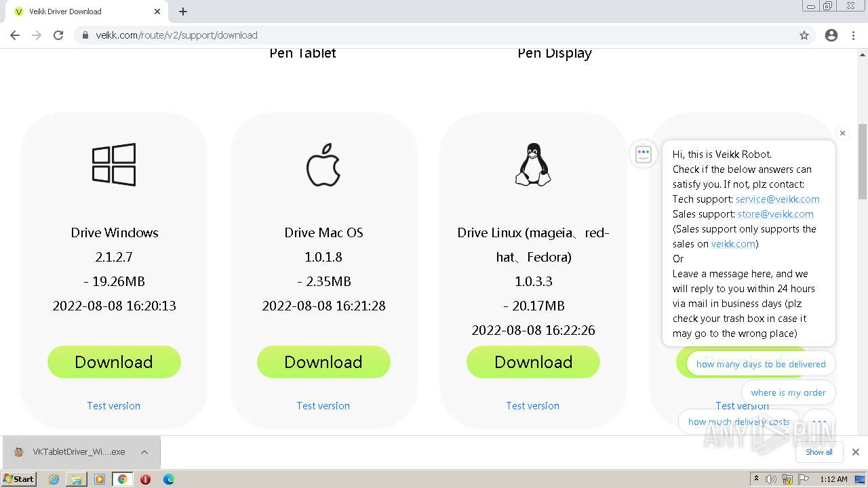Open the Test version link under Drive Linux
Image resolution: width=868 pixels, height=488 pixels.
(x=533, y=405)
